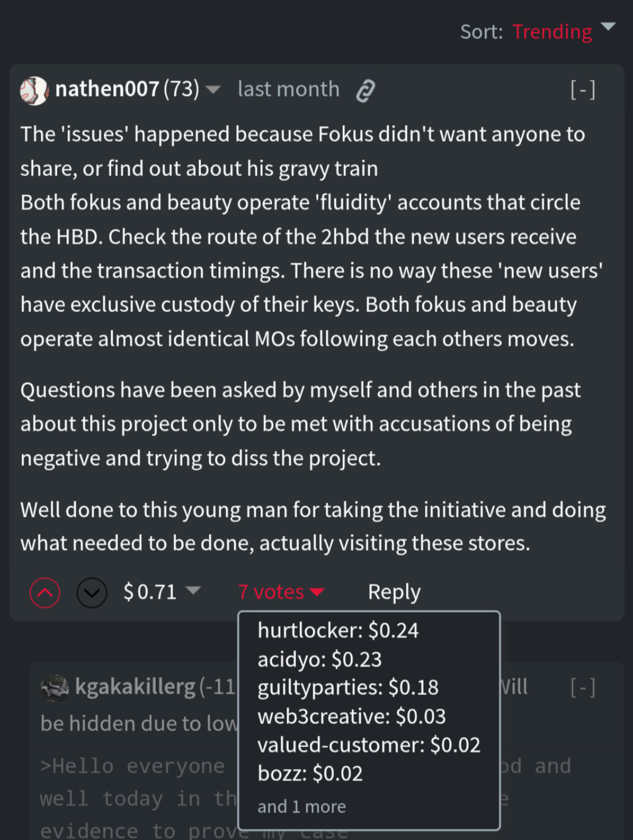This screenshot has height=840, width=633.
Task: Downvote nathen007's comment
Action: 92,593
